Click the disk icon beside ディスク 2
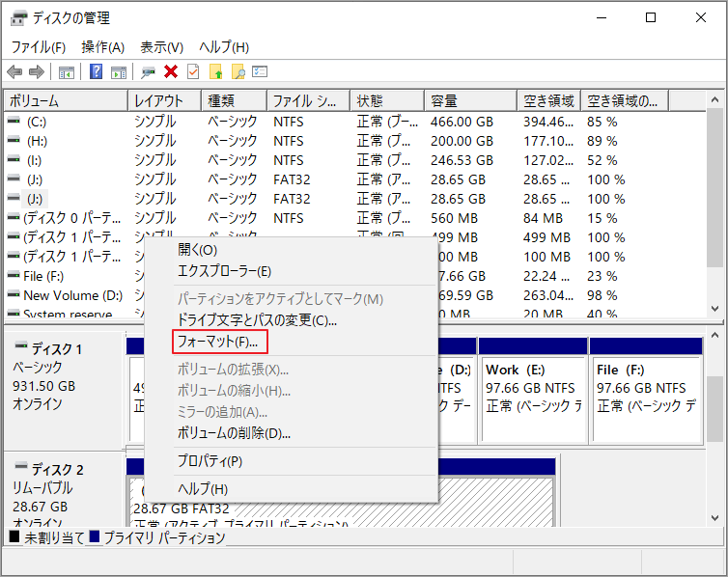728x577 pixels. pyautogui.click(x=21, y=466)
